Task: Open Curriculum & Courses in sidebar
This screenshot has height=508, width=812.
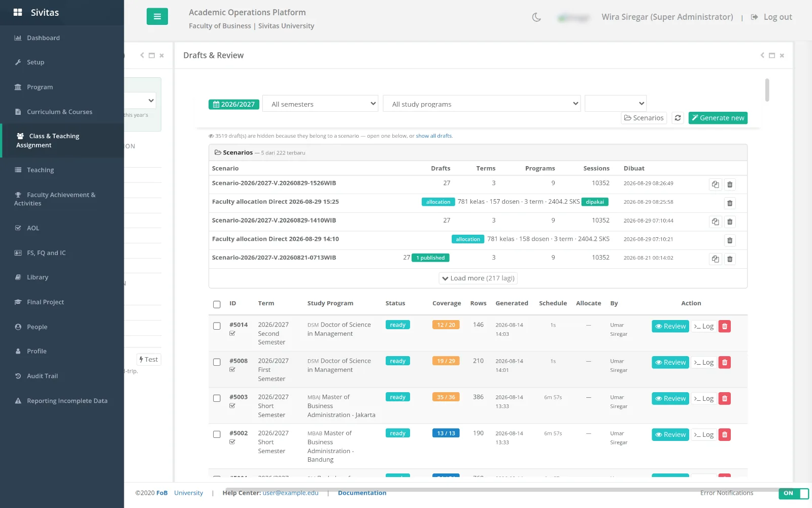Action: coord(62,112)
